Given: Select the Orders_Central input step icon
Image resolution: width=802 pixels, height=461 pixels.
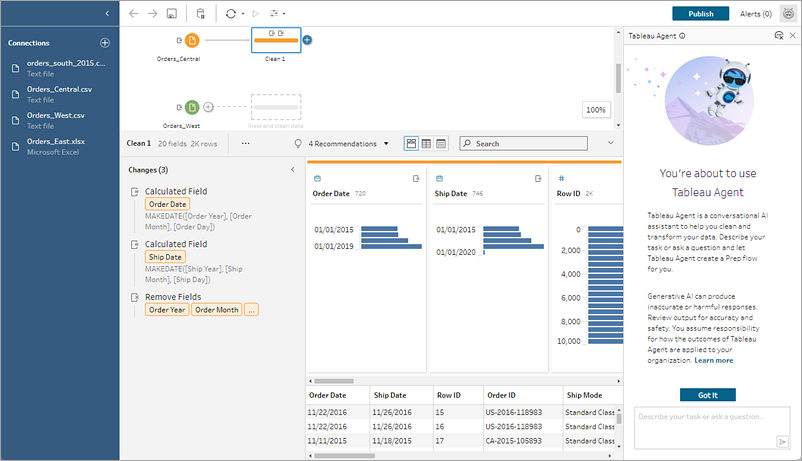Looking at the screenshot, I should (192, 40).
